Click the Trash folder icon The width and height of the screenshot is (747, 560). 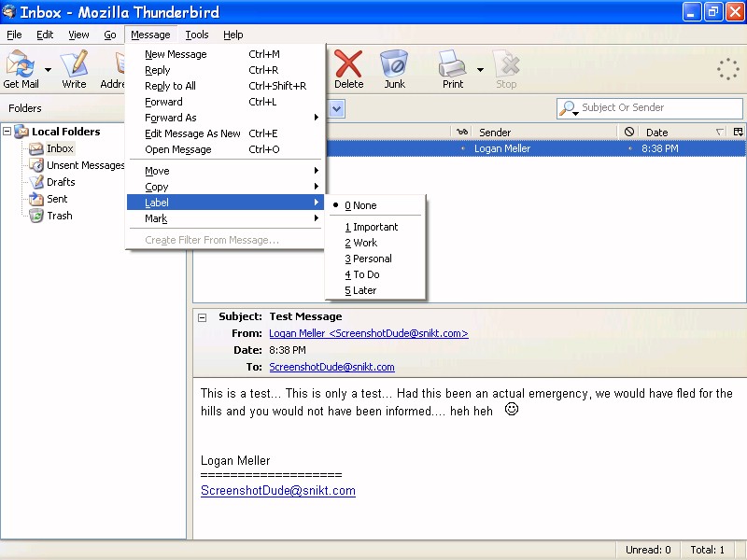[x=36, y=216]
